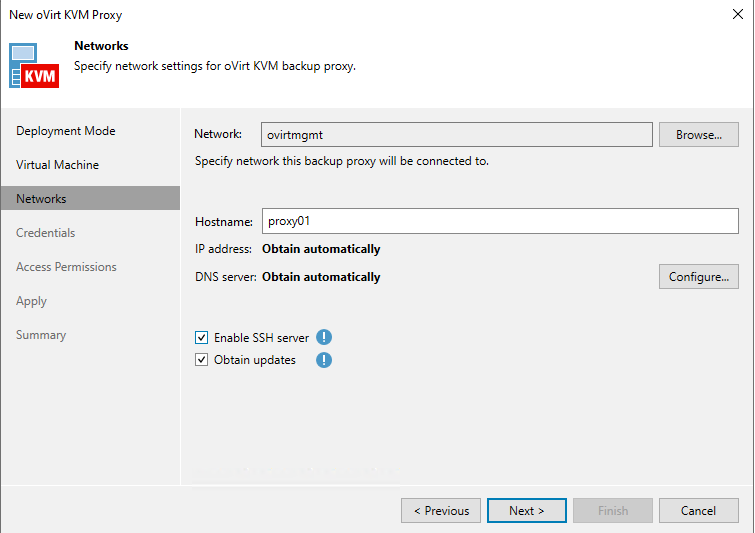
Task: Select the Credentials step in sidebar
Action: [45, 233]
